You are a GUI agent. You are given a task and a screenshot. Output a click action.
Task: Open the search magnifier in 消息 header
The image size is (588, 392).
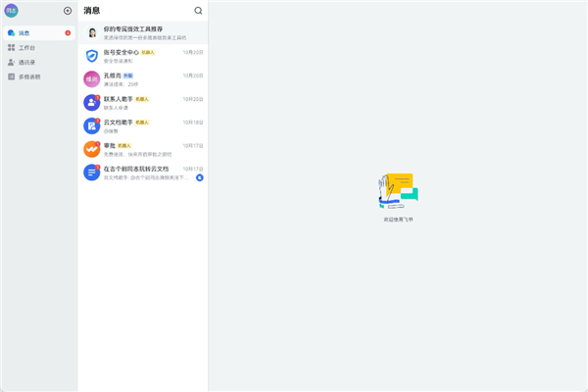tap(198, 11)
